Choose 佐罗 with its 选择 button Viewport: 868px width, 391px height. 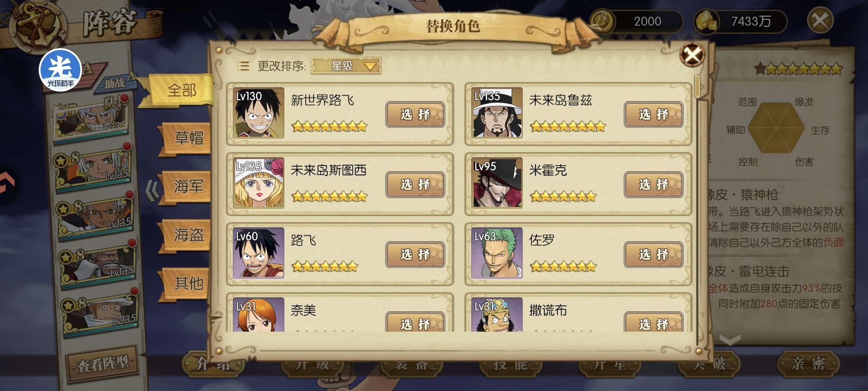[654, 255]
